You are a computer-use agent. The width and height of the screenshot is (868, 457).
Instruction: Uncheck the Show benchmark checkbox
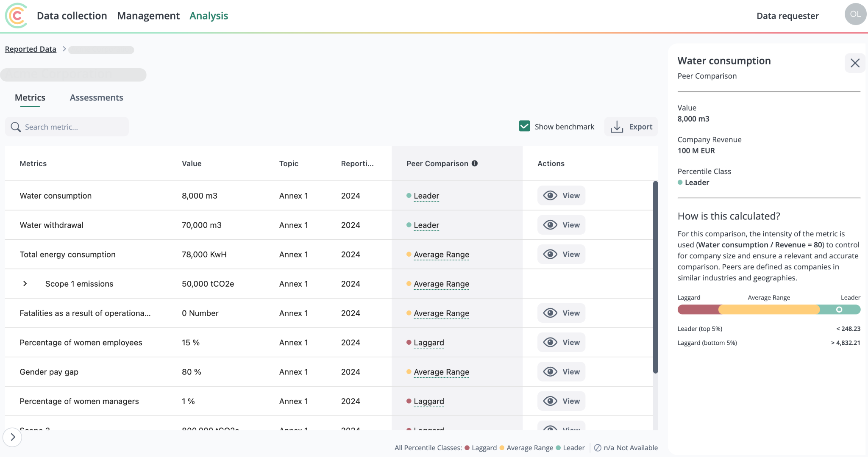tap(524, 126)
